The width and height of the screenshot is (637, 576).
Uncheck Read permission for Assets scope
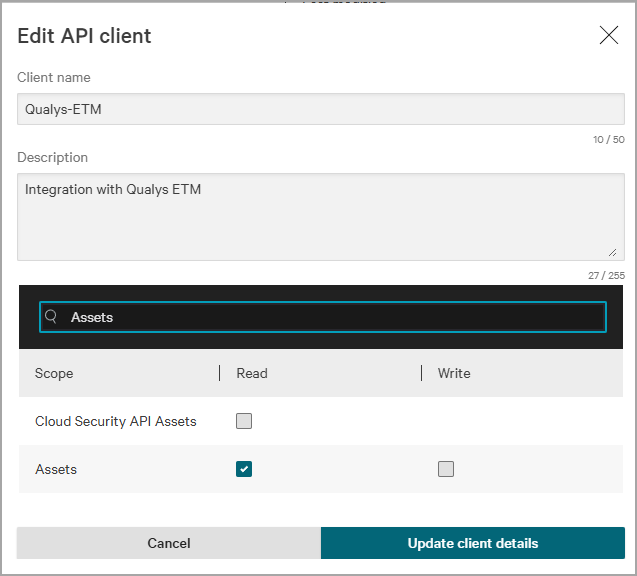point(244,469)
